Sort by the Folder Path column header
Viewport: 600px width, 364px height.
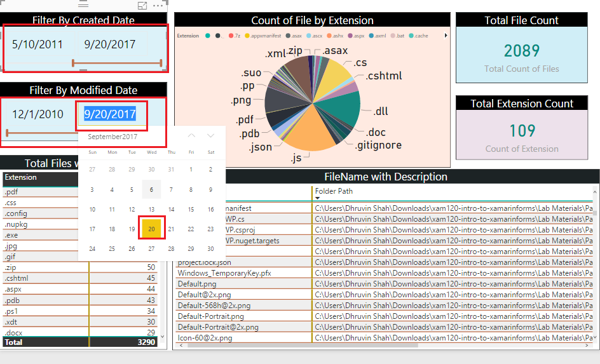[x=334, y=191]
